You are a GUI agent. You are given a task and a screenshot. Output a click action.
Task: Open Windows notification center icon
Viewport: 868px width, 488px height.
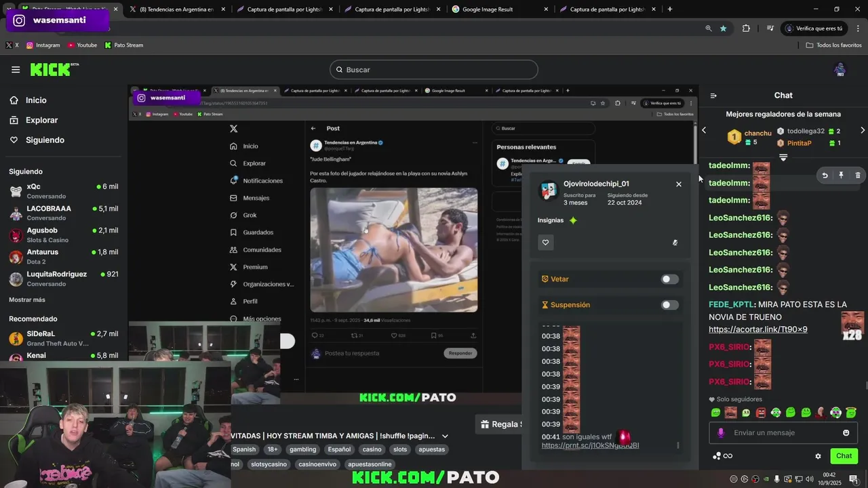tap(854, 479)
